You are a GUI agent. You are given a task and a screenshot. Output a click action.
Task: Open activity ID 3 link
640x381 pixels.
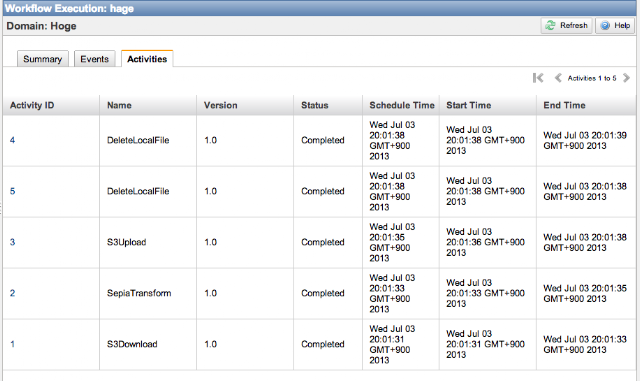coord(12,242)
